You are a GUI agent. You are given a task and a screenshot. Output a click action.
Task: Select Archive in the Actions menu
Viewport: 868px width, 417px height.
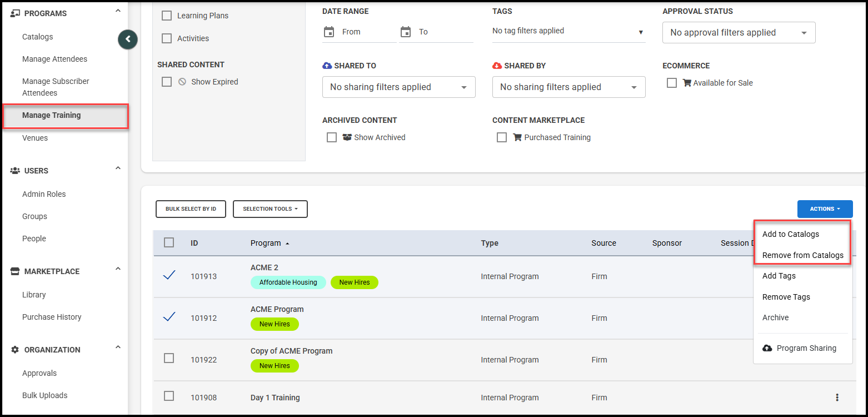pyautogui.click(x=775, y=317)
